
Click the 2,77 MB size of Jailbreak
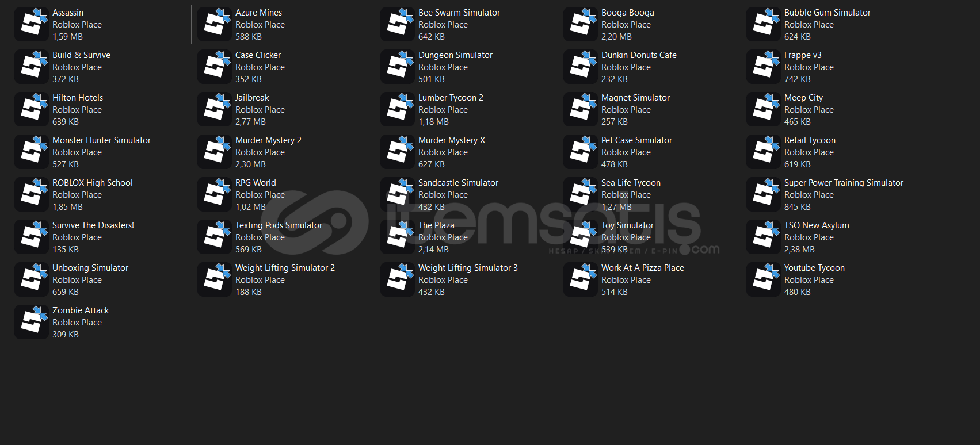pos(250,122)
